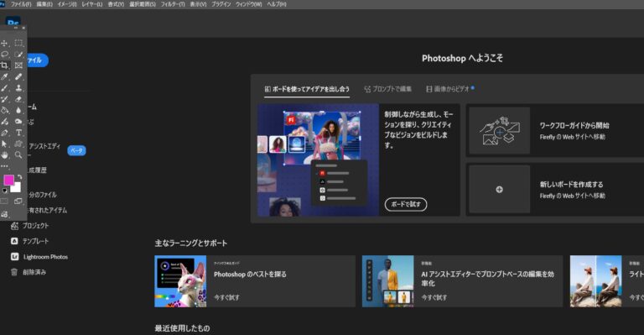Click the Photoshop home logo
644x335 pixels.
tap(13, 22)
